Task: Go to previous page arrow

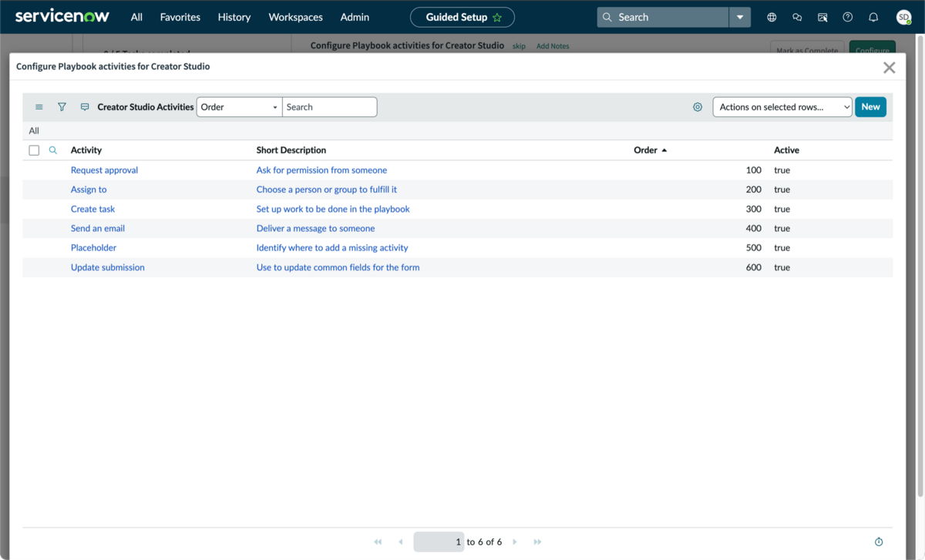Action: pyautogui.click(x=401, y=542)
